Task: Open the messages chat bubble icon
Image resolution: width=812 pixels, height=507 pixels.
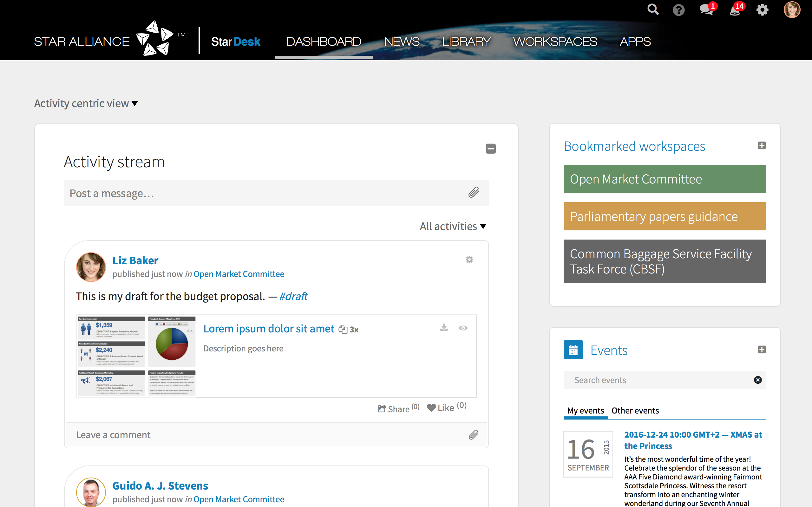Action: pyautogui.click(x=706, y=10)
